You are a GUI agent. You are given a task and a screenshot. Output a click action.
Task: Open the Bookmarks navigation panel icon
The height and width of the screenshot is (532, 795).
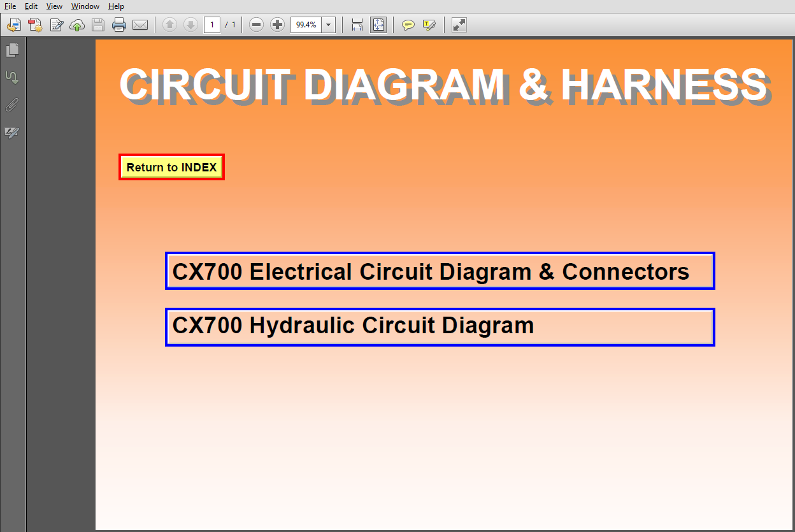[12, 78]
